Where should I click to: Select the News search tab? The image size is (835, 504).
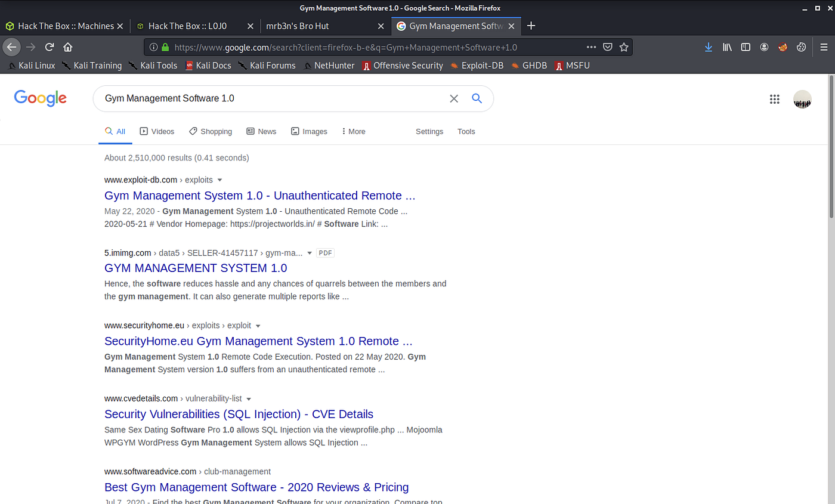coord(261,131)
